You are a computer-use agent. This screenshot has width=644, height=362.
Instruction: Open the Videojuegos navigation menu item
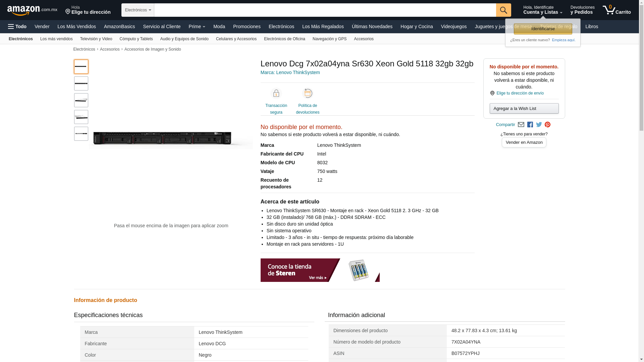453,26
